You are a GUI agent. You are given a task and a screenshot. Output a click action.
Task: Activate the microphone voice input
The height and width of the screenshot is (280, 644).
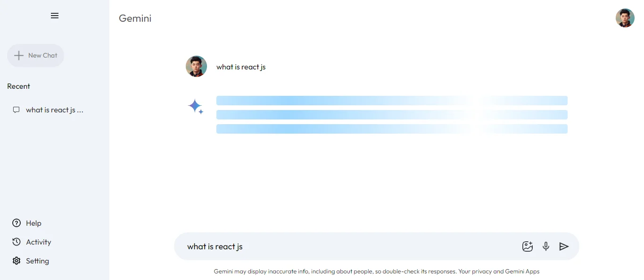[x=546, y=246]
